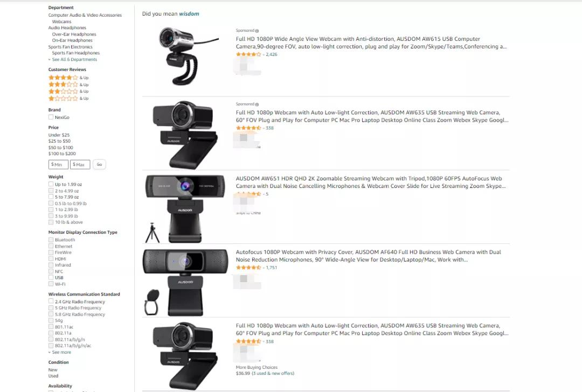Open star rating of AUSDOM AW615 webcam

click(x=248, y=54)
